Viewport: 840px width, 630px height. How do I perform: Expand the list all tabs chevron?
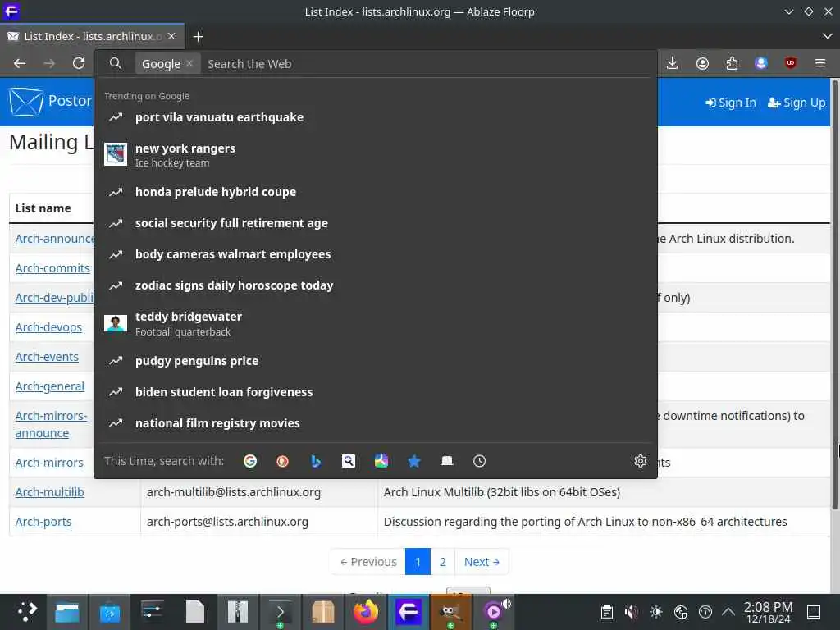click(x=827, y=36)
